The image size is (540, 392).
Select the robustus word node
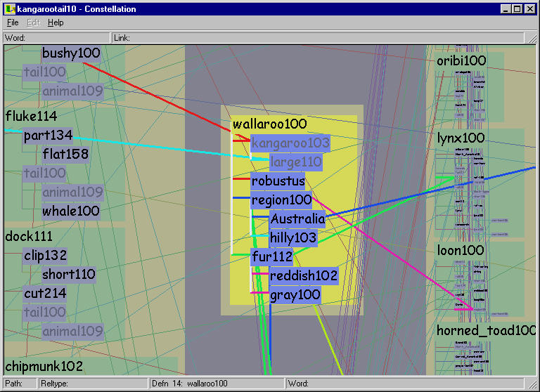pyautogui.click(x=278, y=181)
